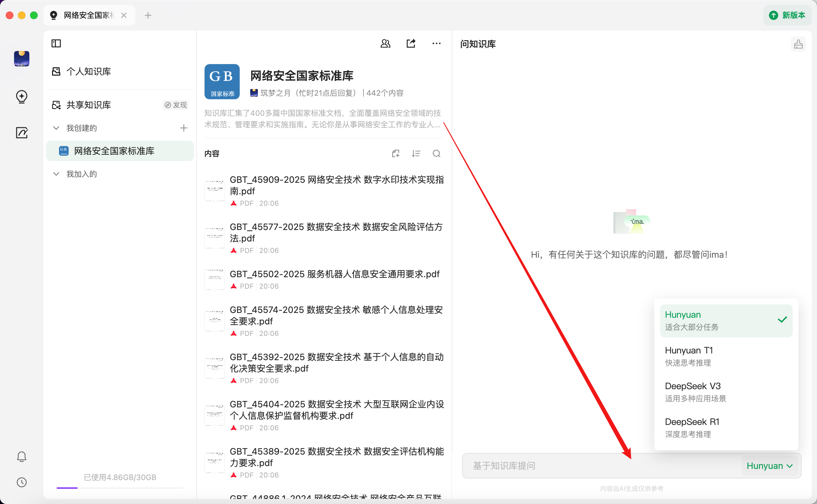Open the sort order icon

coord(416,153)
